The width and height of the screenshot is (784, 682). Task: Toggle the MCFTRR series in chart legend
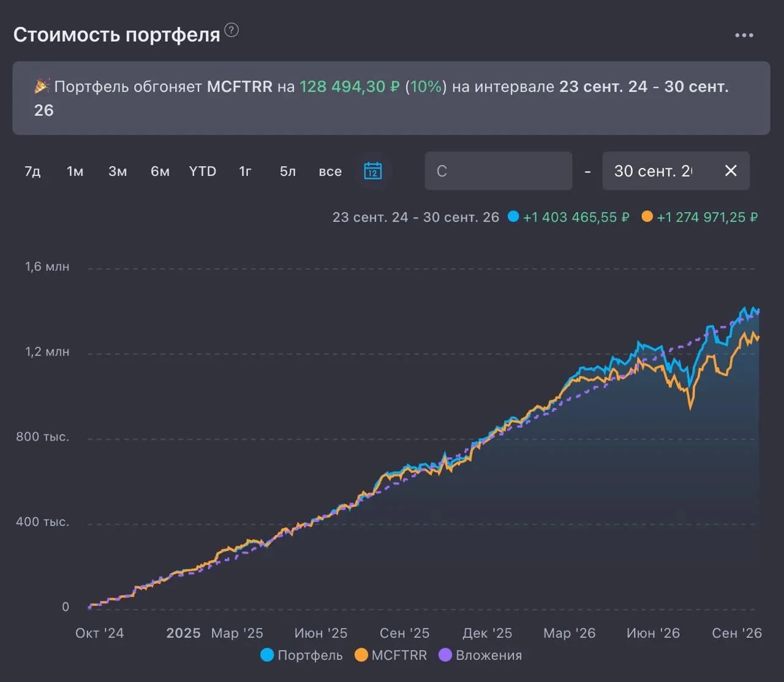pos(391,655)
